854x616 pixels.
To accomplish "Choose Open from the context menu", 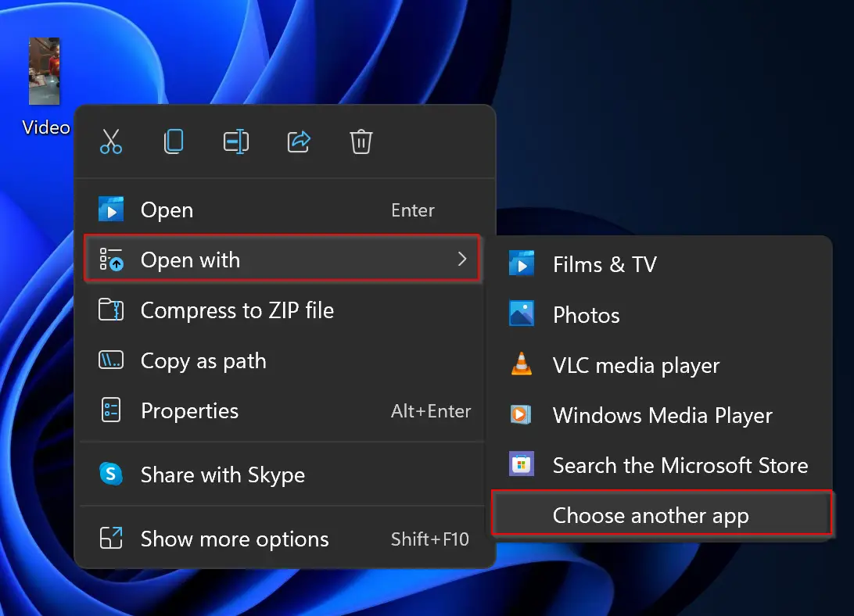I will point(282,210).
